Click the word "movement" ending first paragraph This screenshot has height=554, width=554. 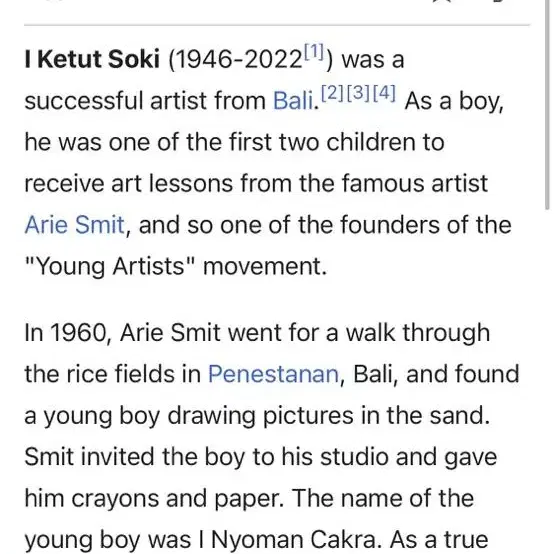click(x=262, y=266)
